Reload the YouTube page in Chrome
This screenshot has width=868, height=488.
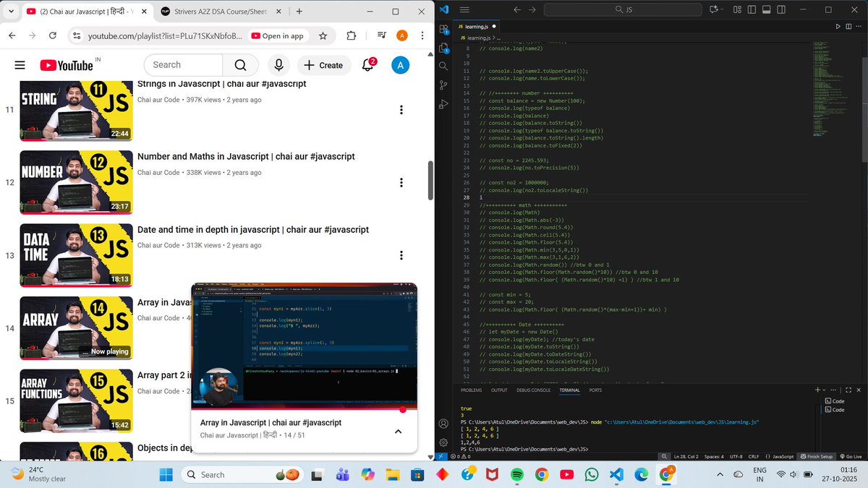click(x=53, y=35)
